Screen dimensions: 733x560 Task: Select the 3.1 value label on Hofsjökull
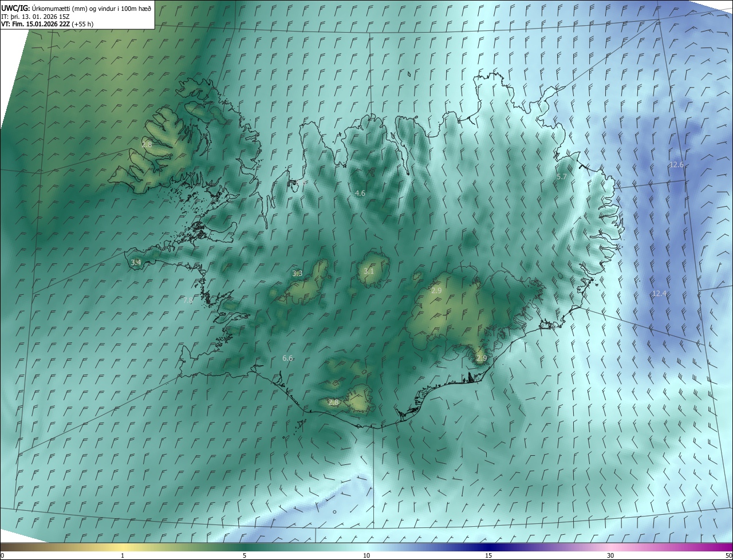click(x=368, y=271)
